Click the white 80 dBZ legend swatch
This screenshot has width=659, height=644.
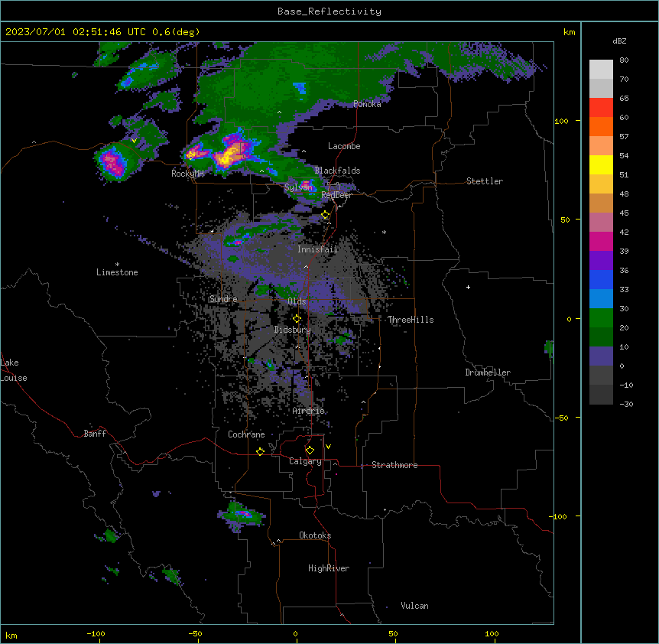click(601, 70)
